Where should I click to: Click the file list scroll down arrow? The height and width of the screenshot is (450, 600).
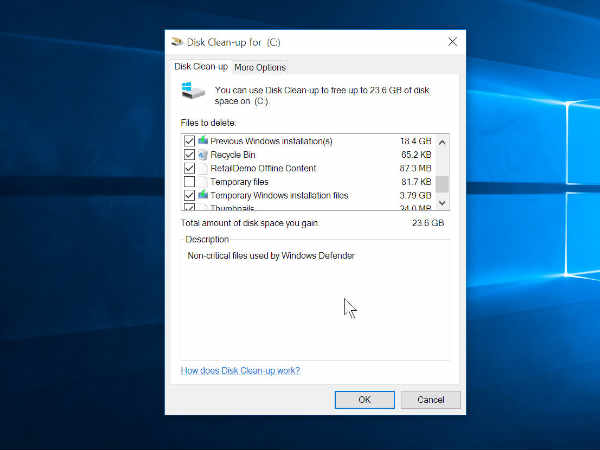[x=442, y=203]
